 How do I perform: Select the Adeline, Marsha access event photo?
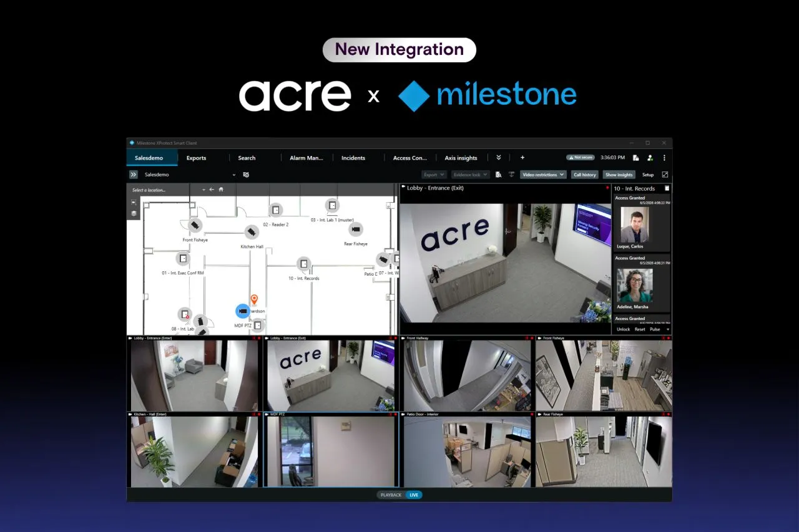[635, 285]
